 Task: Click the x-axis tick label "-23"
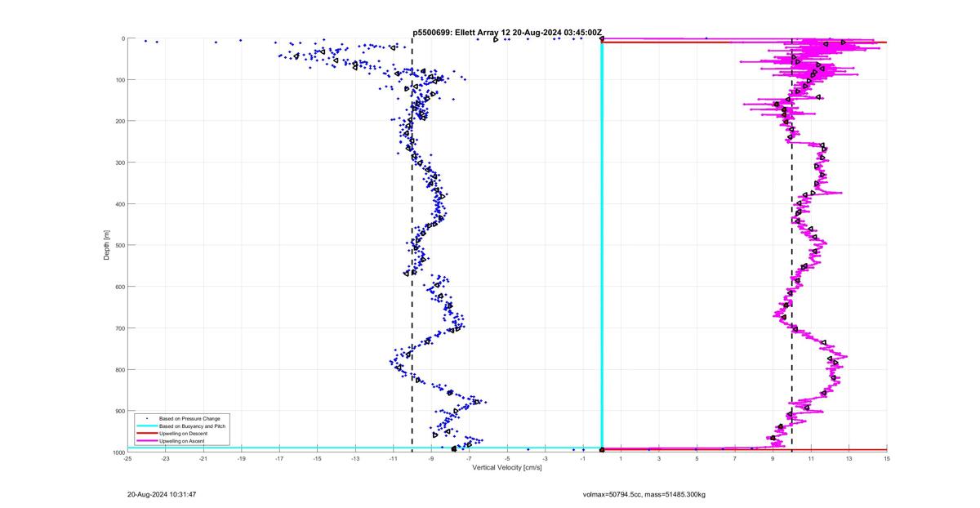[165, 458]
